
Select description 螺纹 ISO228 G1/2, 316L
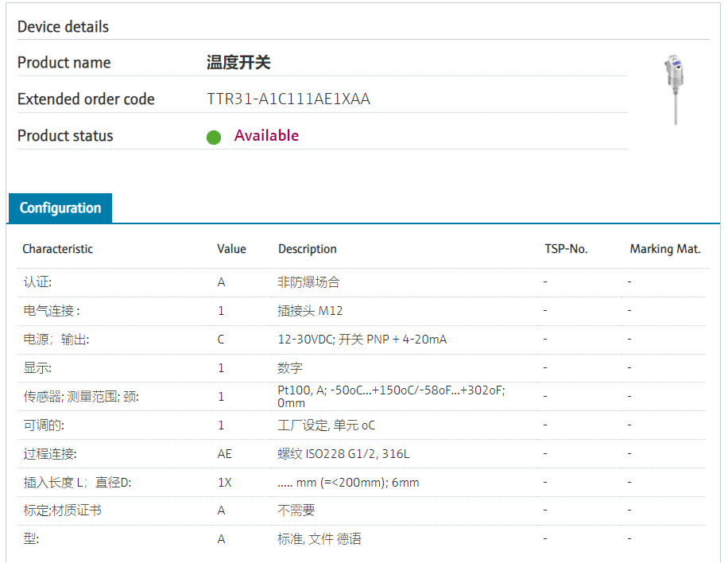tap(343, 454)
